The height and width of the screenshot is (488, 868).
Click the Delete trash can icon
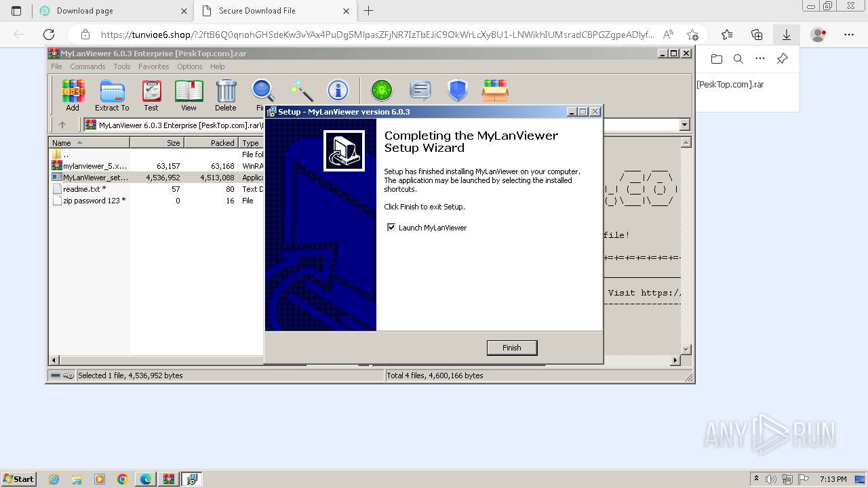click(226, 94)
